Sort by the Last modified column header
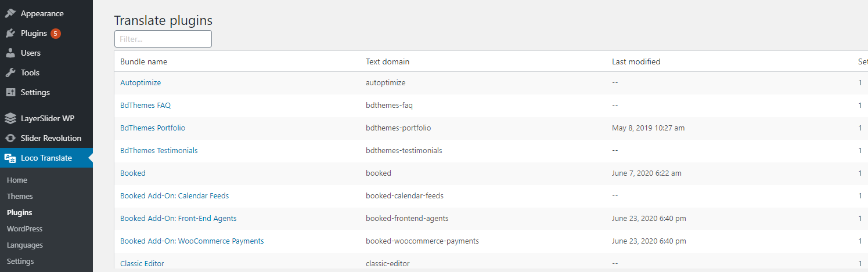The height and width of the screenshot is (272, 868). coord(636,61)
